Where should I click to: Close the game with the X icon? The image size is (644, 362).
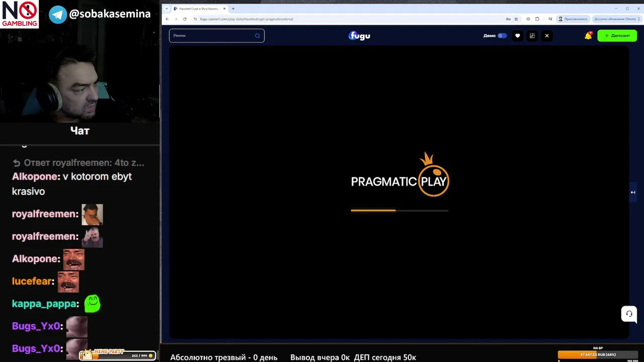(547, 36)
